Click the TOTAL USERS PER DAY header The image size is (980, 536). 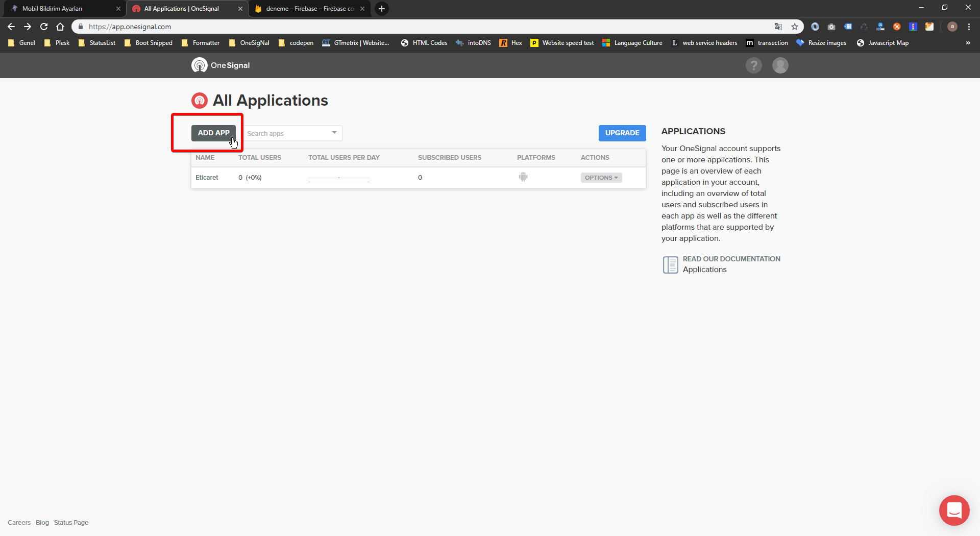pos(344,158)
